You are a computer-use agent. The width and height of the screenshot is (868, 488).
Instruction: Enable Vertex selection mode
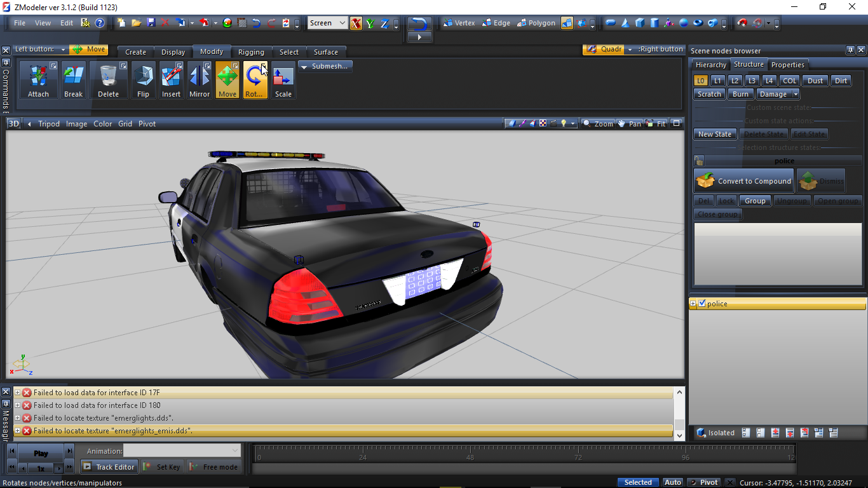pos(458,23)
